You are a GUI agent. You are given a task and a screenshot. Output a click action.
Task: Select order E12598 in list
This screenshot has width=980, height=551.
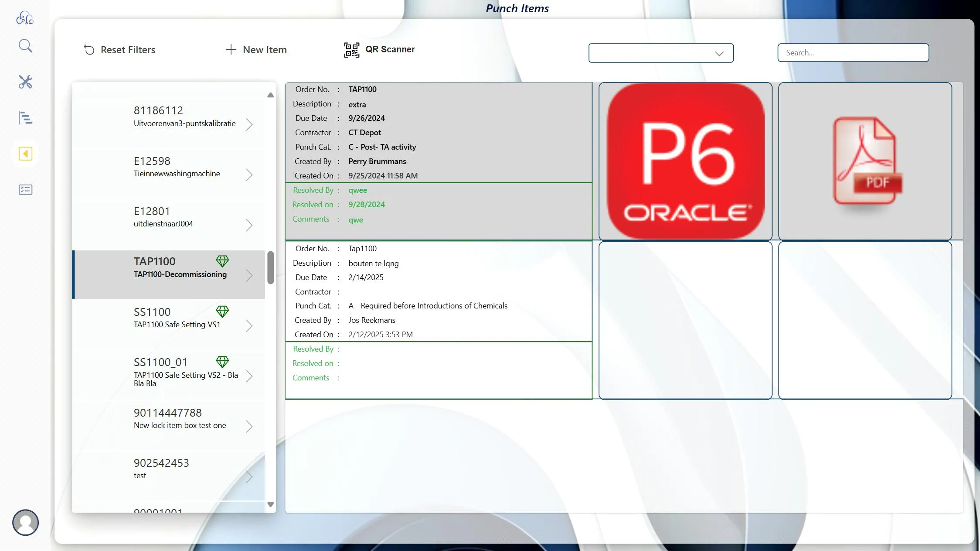[152, 161]
